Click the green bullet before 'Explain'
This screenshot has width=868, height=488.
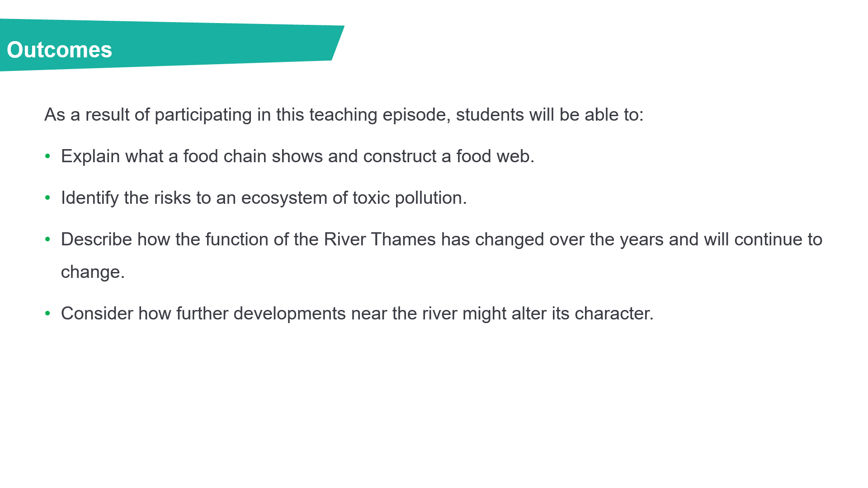click(47, 156)
